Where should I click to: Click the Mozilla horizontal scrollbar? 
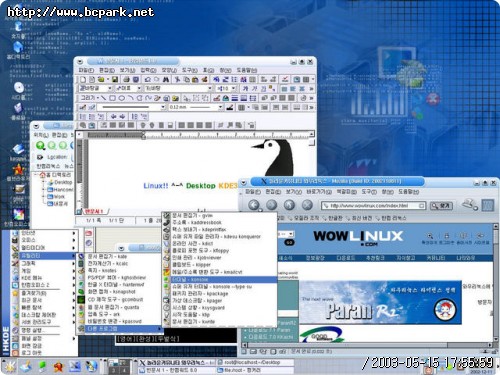click(367, 345)
